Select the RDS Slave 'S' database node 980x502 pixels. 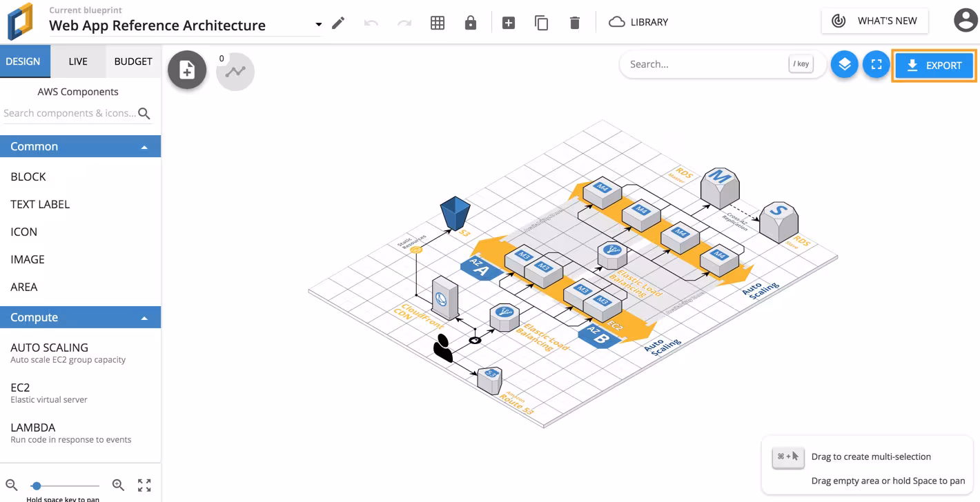click(778, 222)
